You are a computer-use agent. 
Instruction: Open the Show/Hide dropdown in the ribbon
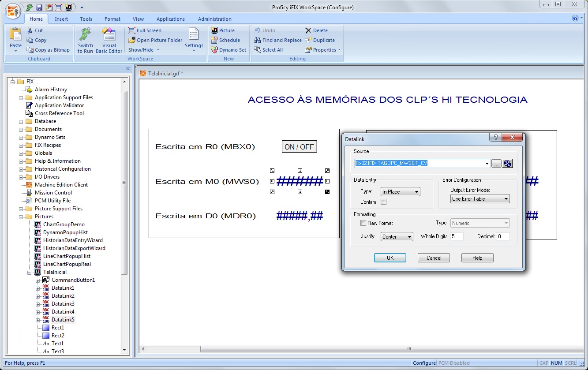tap(144, 50)
